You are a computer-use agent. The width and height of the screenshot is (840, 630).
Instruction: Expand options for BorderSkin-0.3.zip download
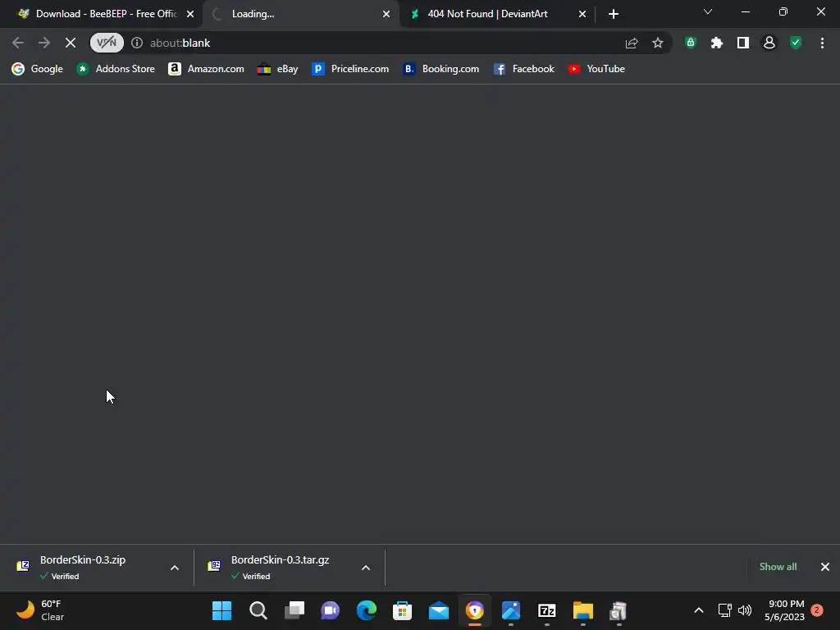[175, 568]
